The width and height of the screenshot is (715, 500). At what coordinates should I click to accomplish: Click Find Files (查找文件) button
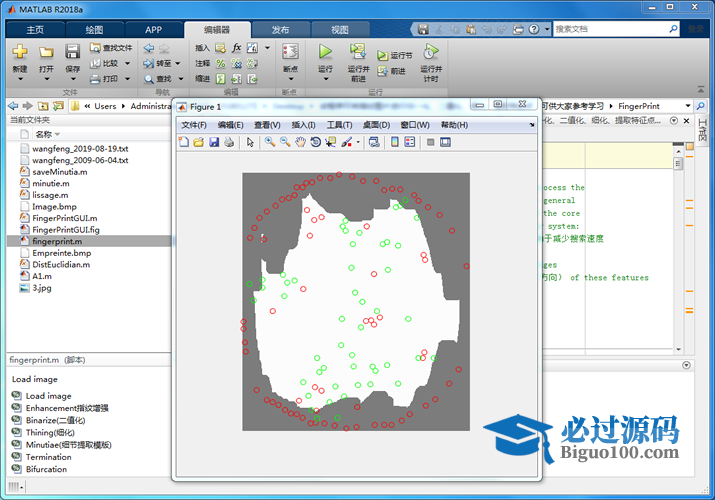110,47
